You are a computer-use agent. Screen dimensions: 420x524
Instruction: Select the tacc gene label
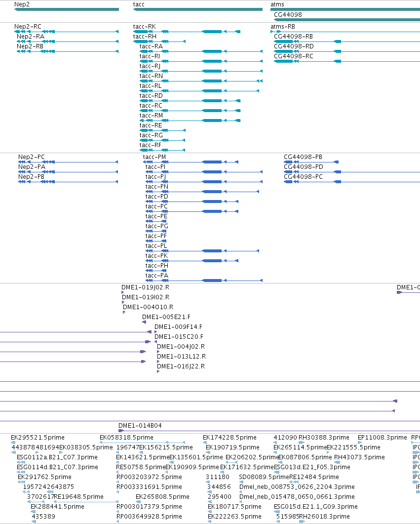tap(139, 4)
